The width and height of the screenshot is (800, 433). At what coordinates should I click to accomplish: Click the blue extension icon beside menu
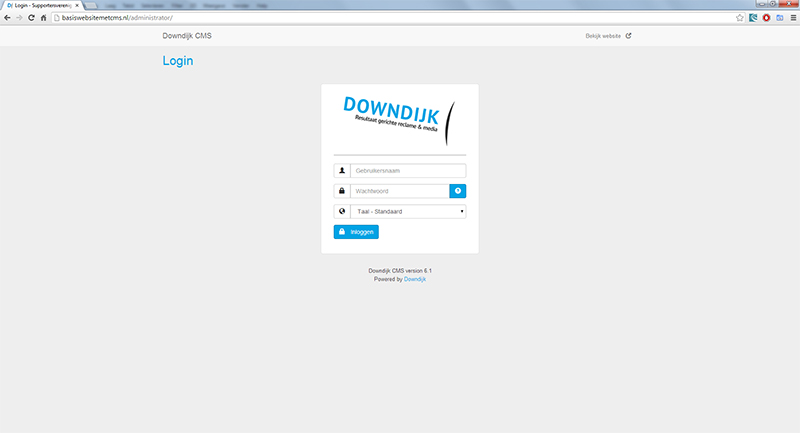point(780,18)
